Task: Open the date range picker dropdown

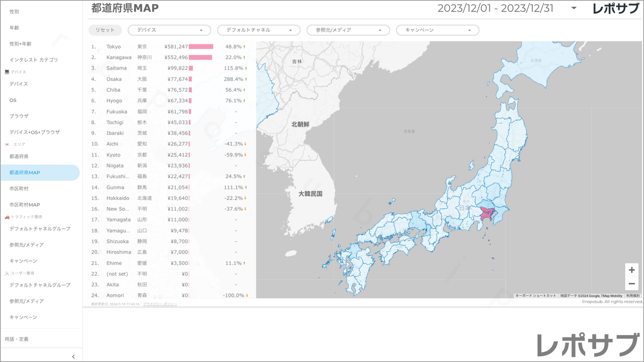Action: click(x=574, y=8)
